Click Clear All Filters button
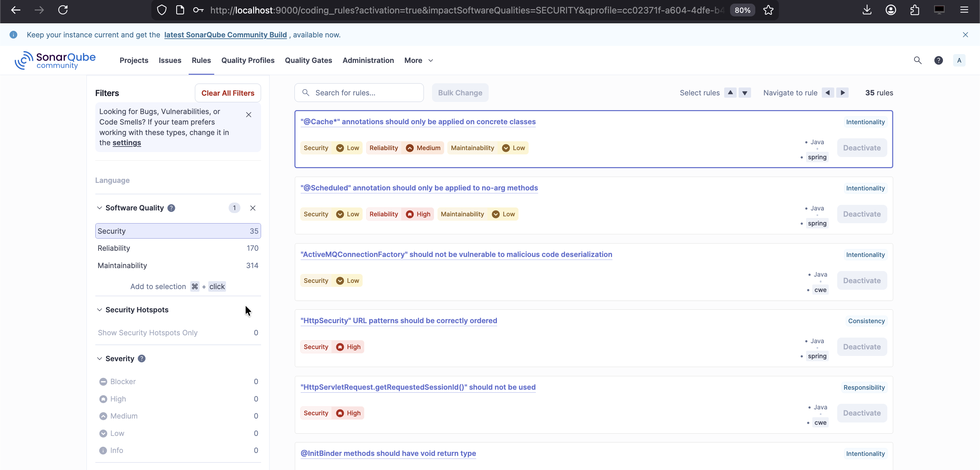 pyautogui.click(x=228, y=93)
